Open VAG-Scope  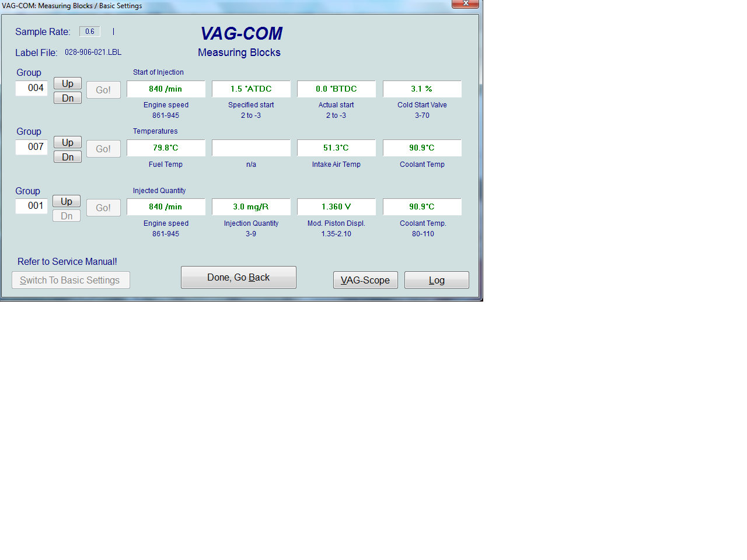pos(365,281)
